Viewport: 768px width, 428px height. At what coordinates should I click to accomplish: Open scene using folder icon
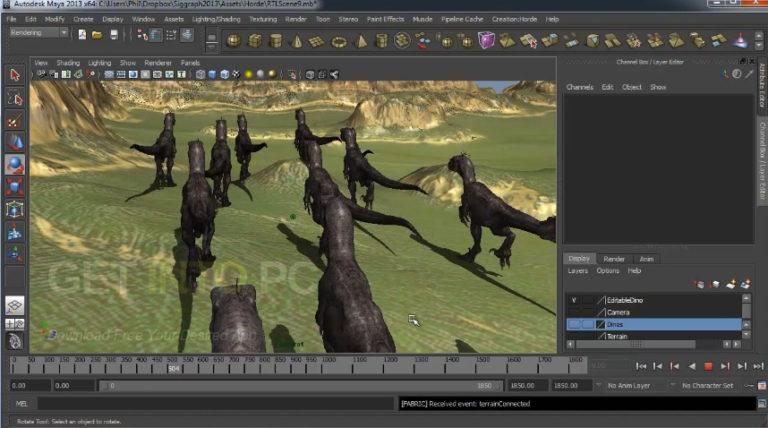97,34
